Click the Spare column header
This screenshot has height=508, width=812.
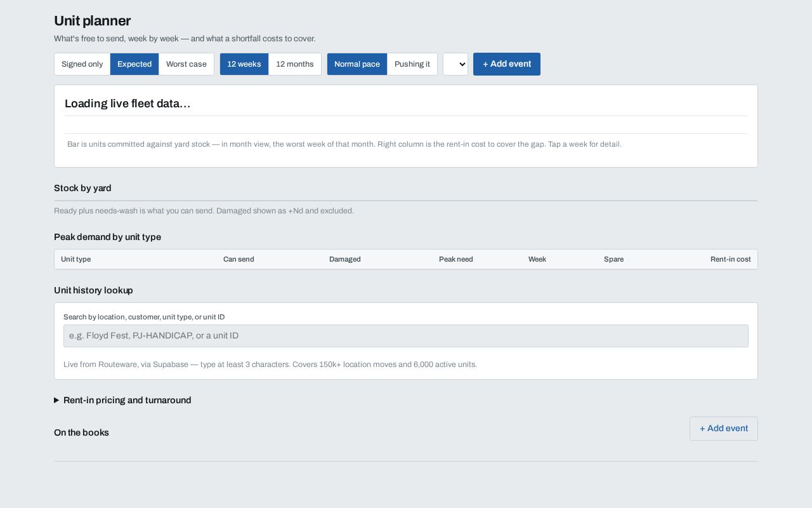click(x=613, y=259)
